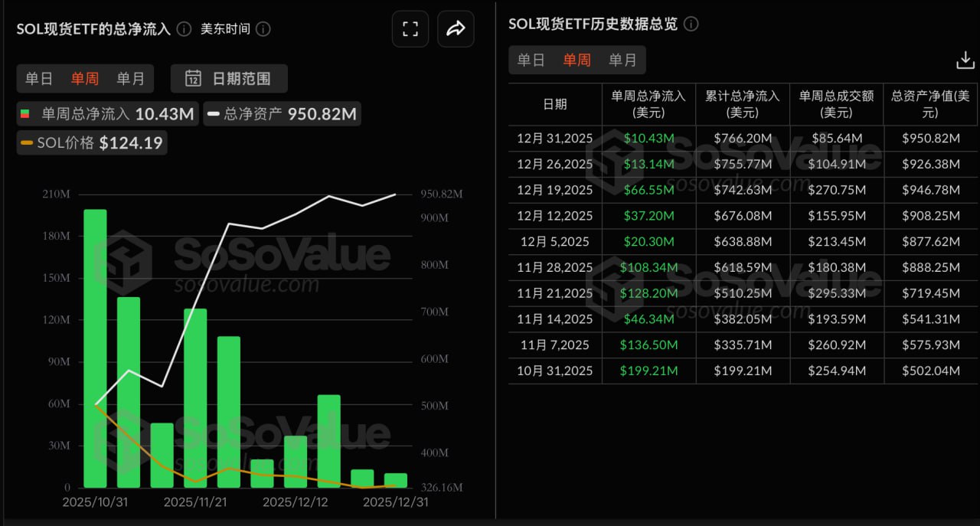Toggle the 总净资产 legend to hide its line
This screenshot has width=980, height=526.
pos(283,113)
